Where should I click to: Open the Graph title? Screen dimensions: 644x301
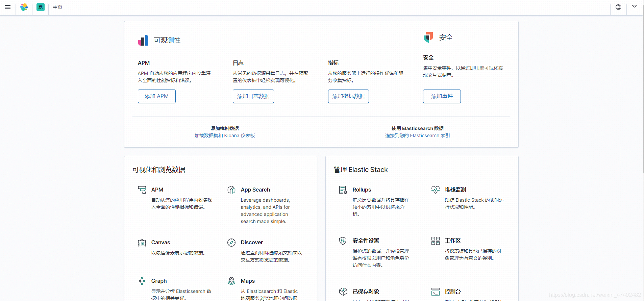(x=159, y=281)
